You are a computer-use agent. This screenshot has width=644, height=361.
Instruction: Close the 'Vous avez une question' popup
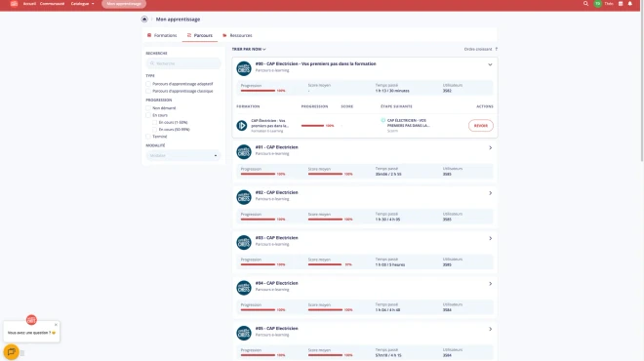56,325
